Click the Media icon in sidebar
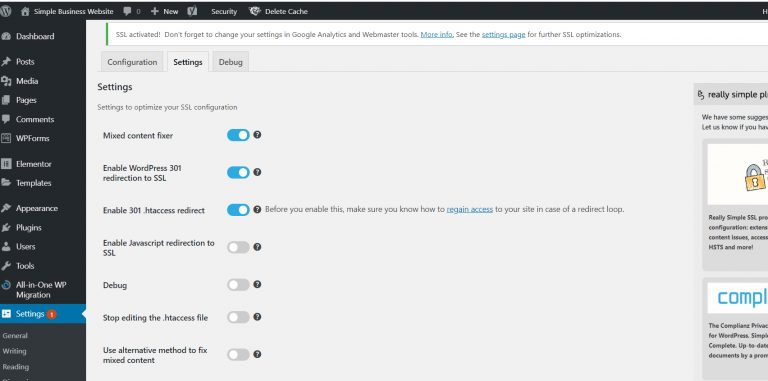The width and height of the screenshot is (768, 381). point(6,81)
